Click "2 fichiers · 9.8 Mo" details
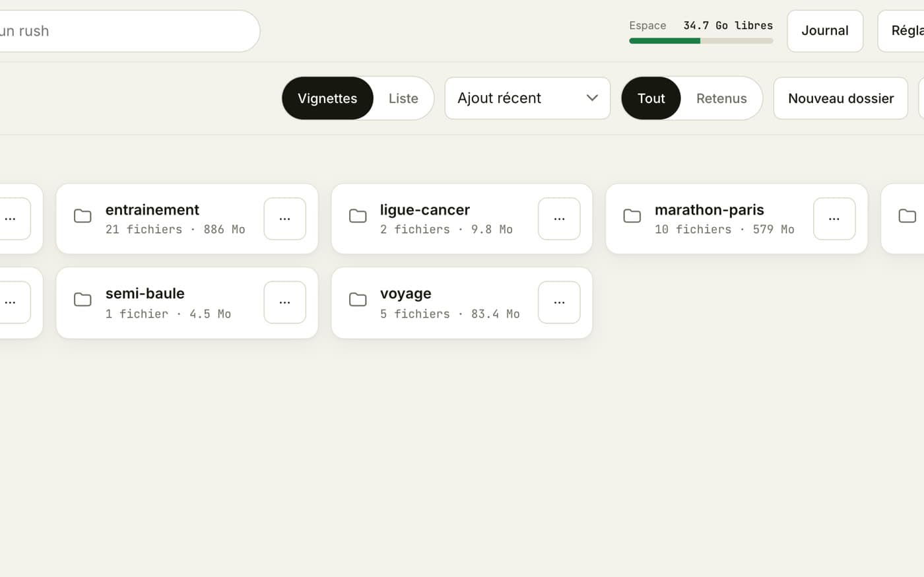 [x=446, y=230]
